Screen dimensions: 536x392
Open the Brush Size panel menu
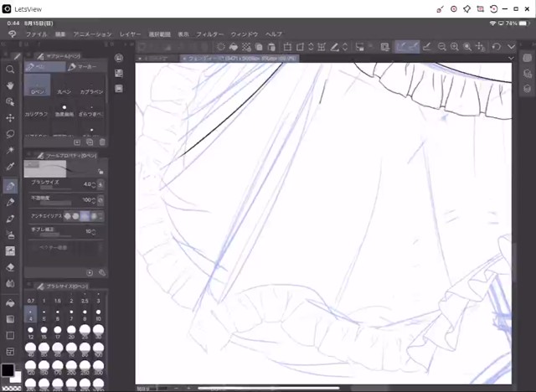(x=28, y=286)
